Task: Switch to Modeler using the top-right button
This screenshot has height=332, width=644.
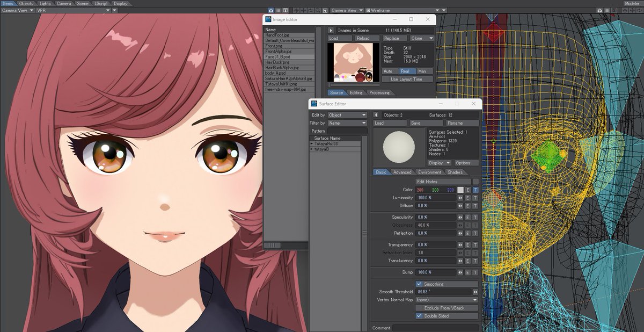Action: click(633, 2)
